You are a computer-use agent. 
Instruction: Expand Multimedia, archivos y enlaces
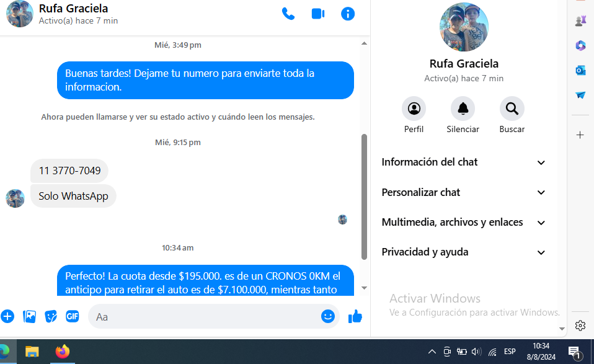coord(463,222)
